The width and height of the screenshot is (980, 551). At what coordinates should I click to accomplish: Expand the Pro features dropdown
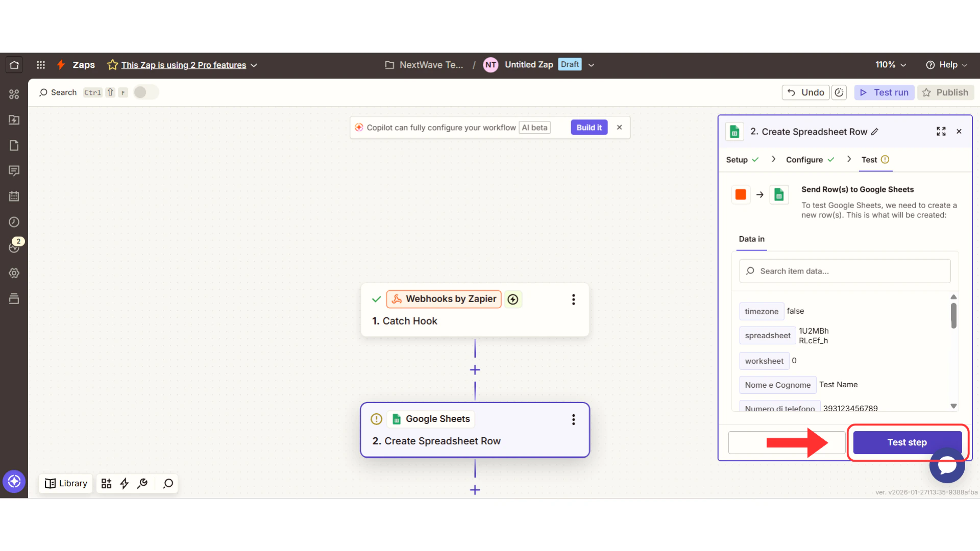click(254, 65)
